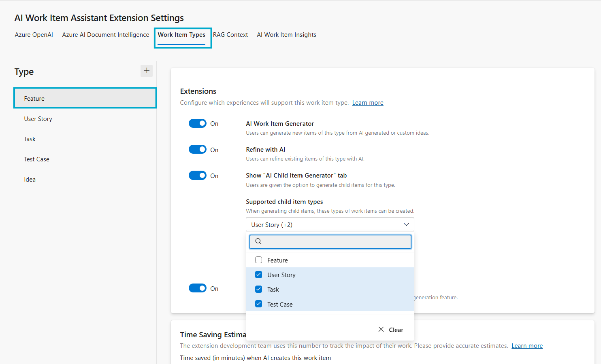Select the AI Work Item Insights tab
Viewport: 601px width, 364px height.
[x=286, y=34]
